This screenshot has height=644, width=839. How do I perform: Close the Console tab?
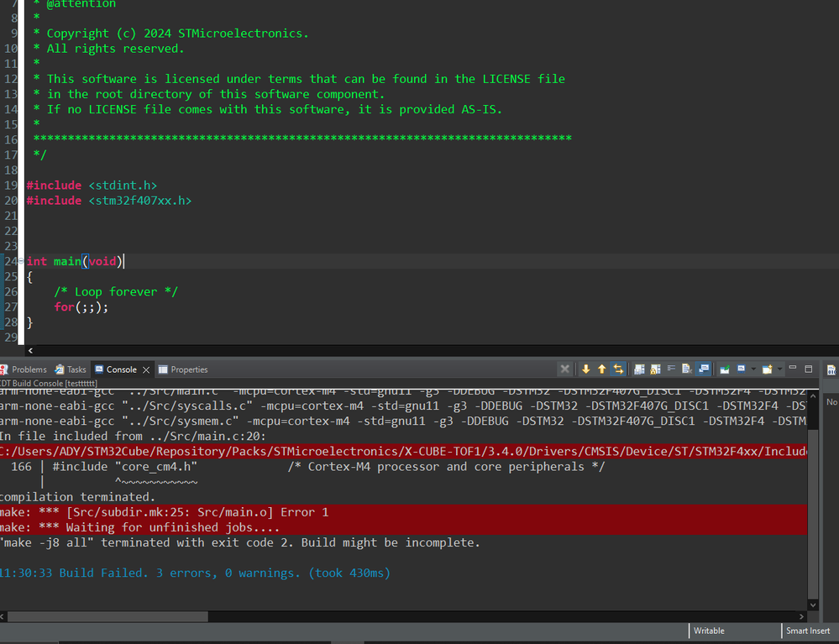[x=145, y=369]
